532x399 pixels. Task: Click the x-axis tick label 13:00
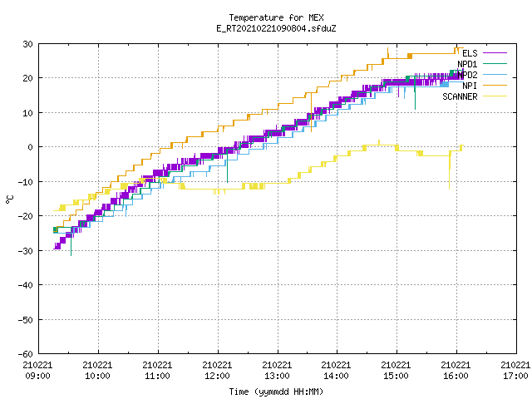[277, 376]
